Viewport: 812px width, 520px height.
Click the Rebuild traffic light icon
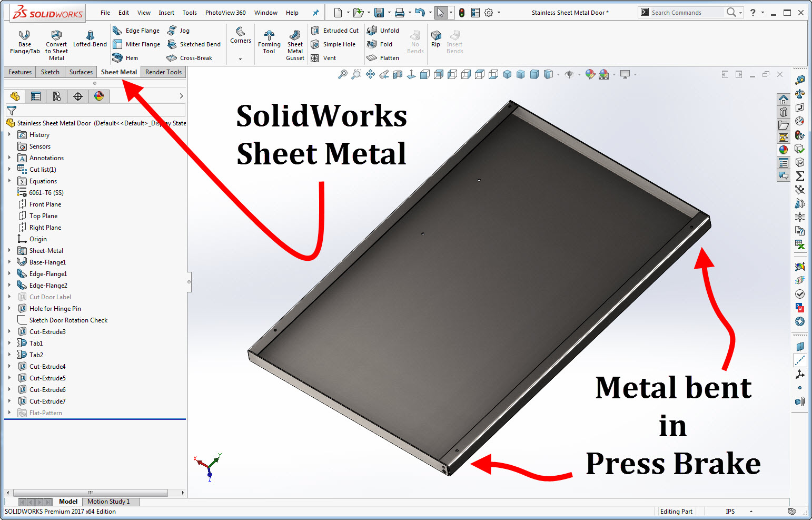point(462,13)
